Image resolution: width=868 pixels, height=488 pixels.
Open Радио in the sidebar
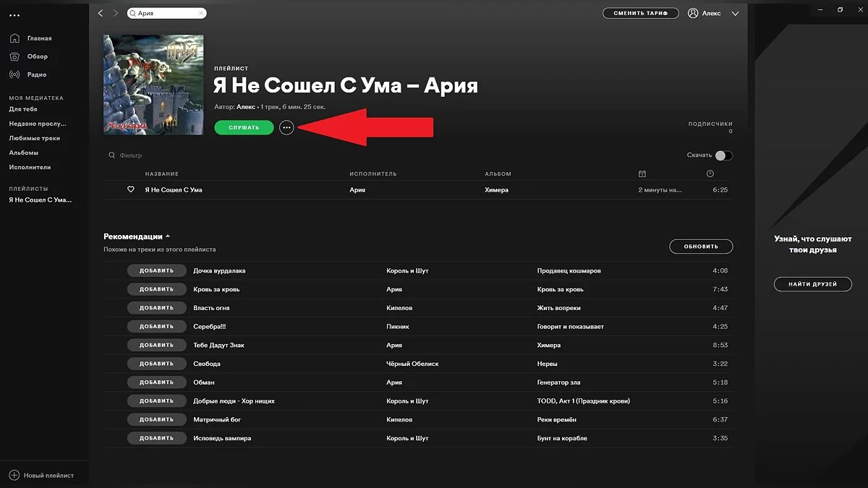point(37,74)
